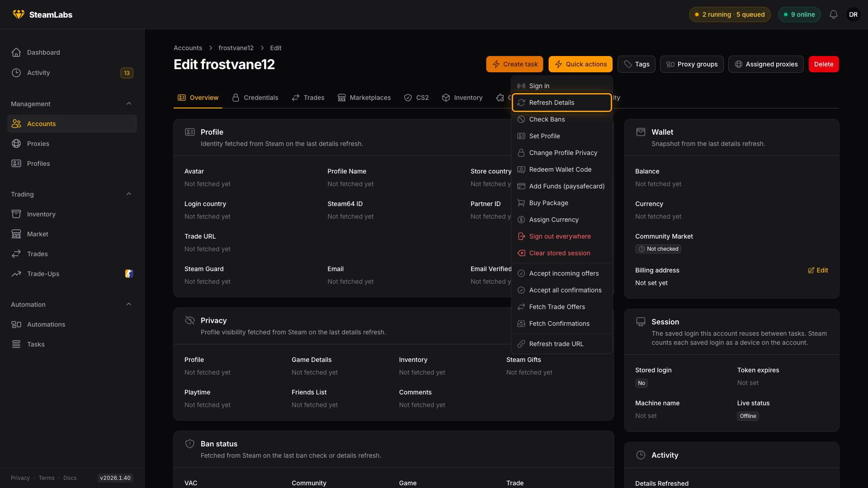Screen dimensions: 868x488
Task: Select the Overview tab
Action: (198, 98)
